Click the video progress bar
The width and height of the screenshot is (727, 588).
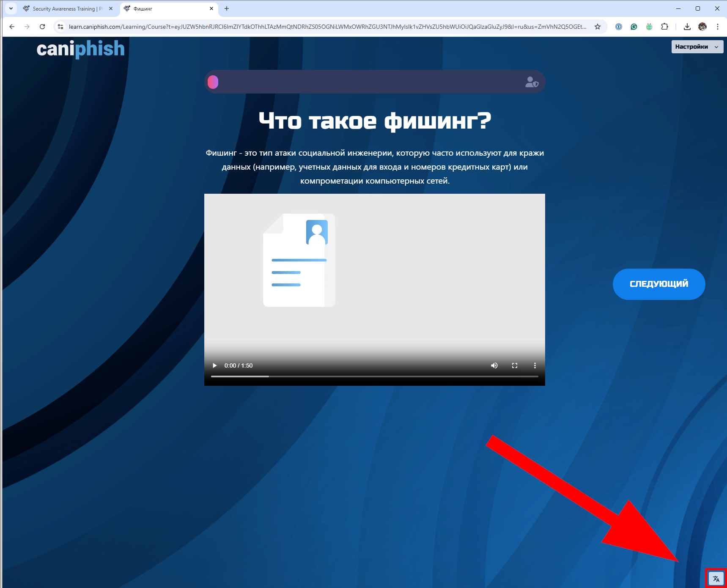pyautogui.click(x=374, y=376)
